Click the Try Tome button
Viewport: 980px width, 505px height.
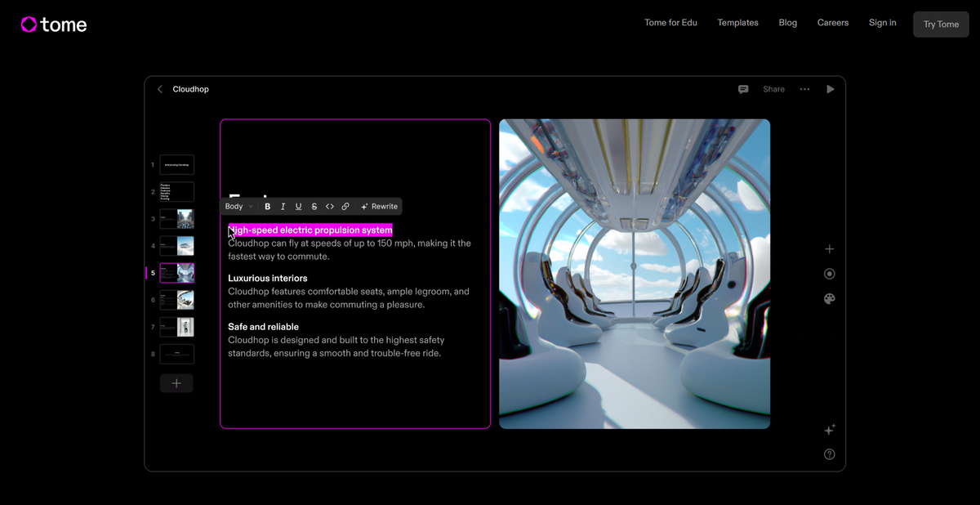941,25
